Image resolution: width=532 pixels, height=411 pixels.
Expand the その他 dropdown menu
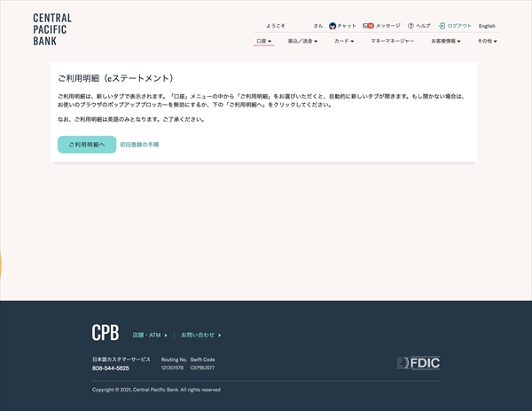click(487, 41)
